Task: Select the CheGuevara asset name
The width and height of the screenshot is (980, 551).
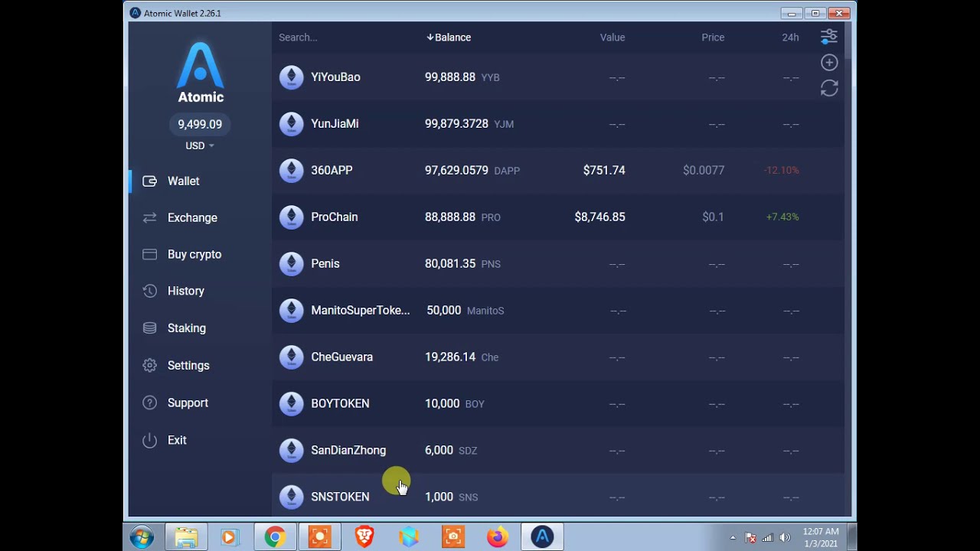Action: [x=341, y=357]
